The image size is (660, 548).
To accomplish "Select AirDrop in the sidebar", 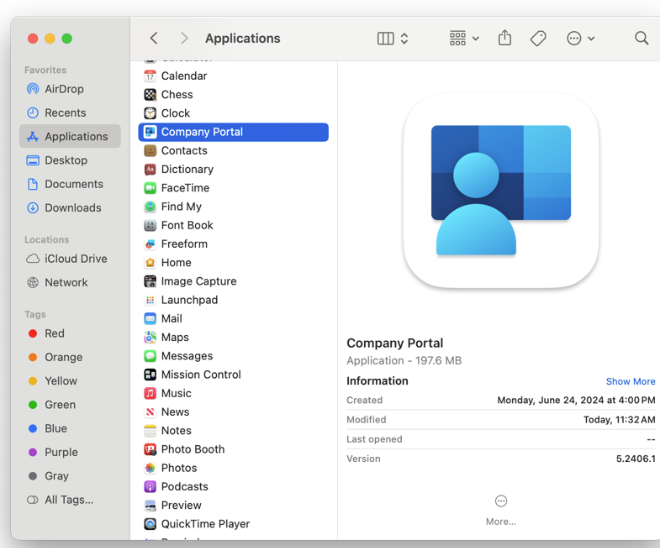I will click(70, 89).
